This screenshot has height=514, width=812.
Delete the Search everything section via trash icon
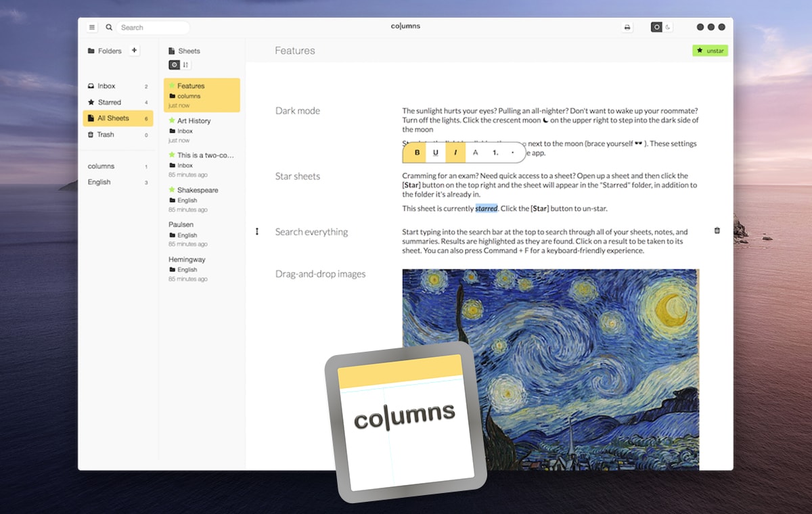click(717, 230)
